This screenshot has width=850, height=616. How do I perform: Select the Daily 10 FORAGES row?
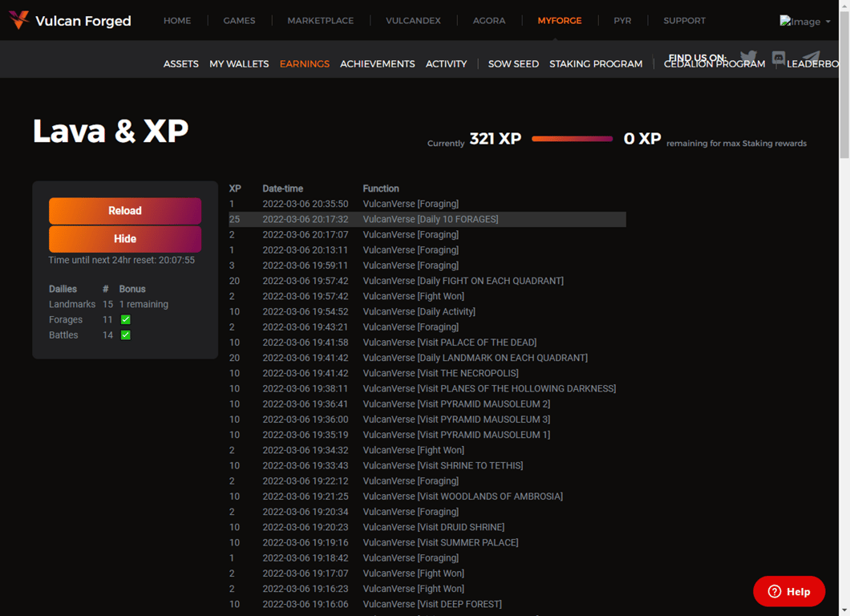click(427, 219)
